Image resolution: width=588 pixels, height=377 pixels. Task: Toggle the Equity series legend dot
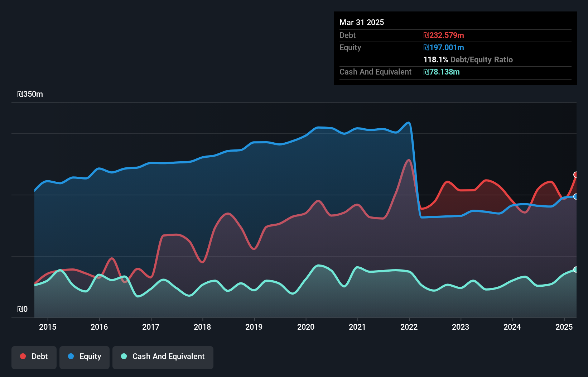(x=71, y=356)
